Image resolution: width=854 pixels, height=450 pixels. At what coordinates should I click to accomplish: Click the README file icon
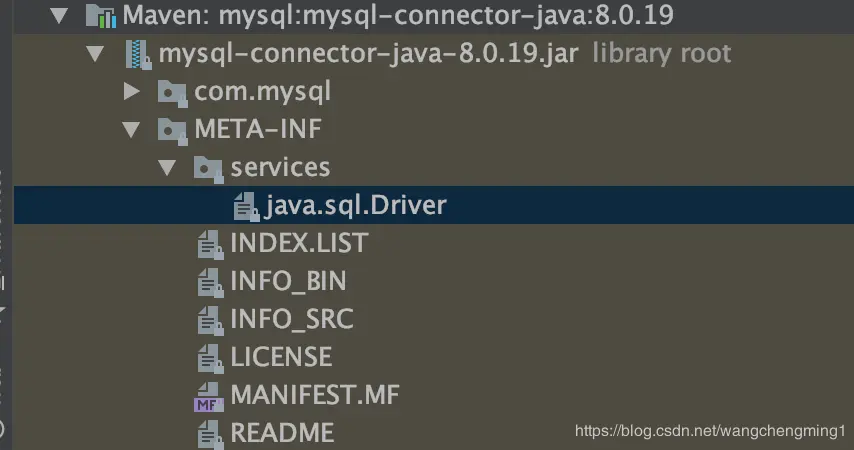coord(210,434)
